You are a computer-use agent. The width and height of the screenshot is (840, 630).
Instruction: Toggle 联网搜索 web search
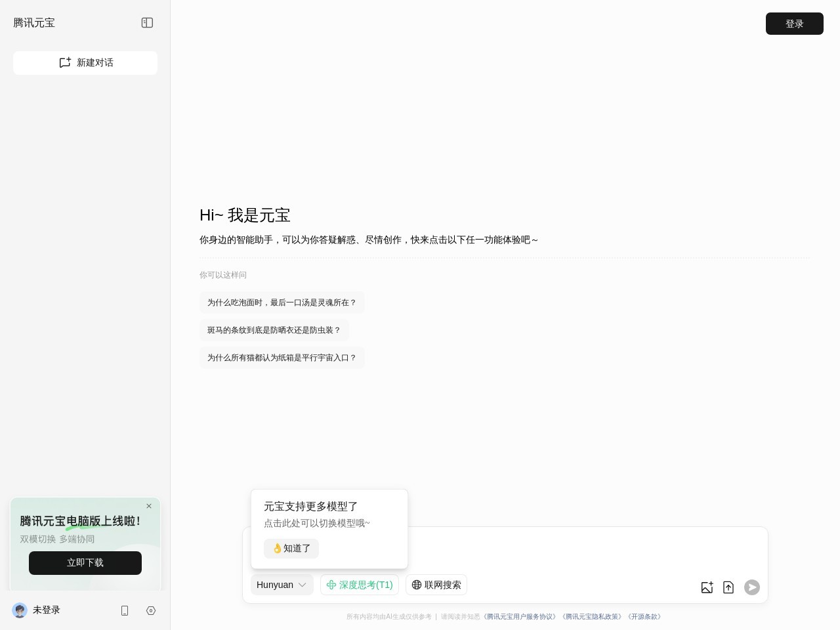[436, 585]
